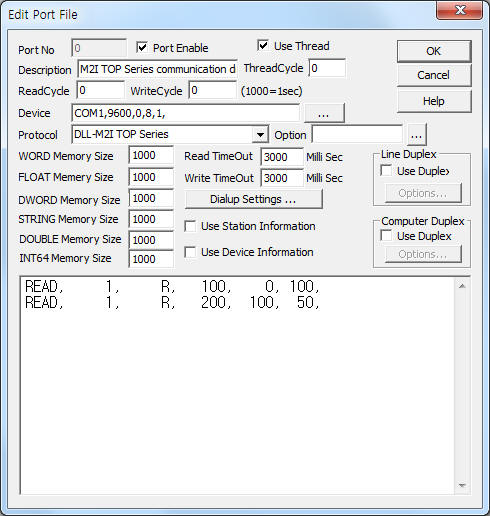Viewport: 490px width, 516px height.
Task: Click into the ThreadCycle input box
Action: coord(327,68)
